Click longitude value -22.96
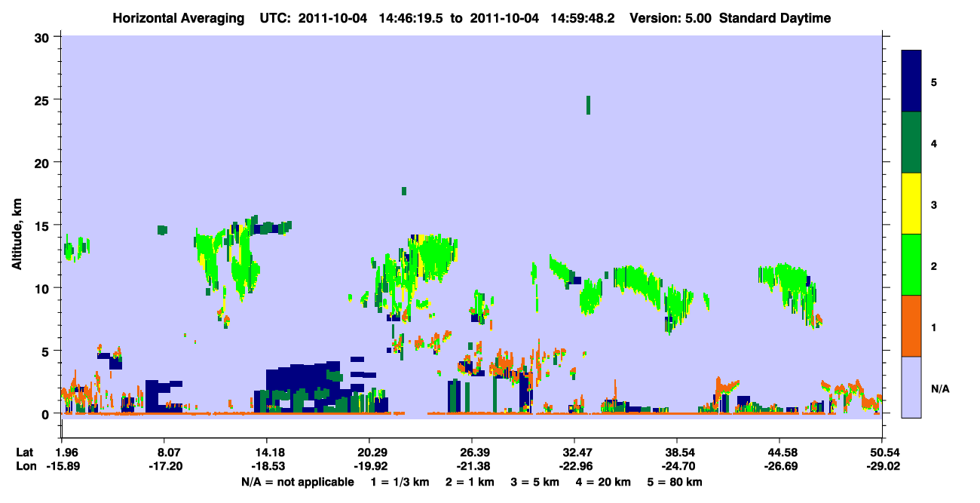 coord(574,467)
